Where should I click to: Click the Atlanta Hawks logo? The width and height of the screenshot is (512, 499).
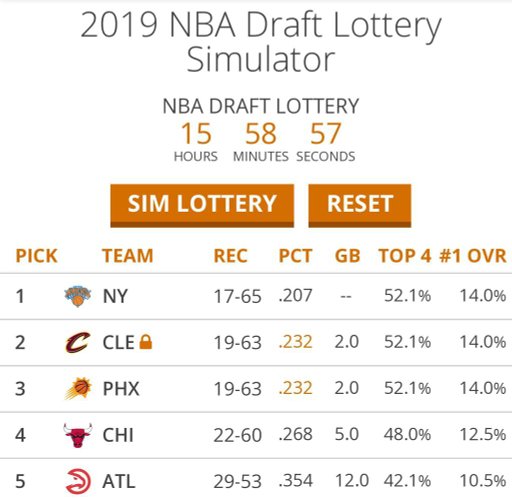point(78,481)
